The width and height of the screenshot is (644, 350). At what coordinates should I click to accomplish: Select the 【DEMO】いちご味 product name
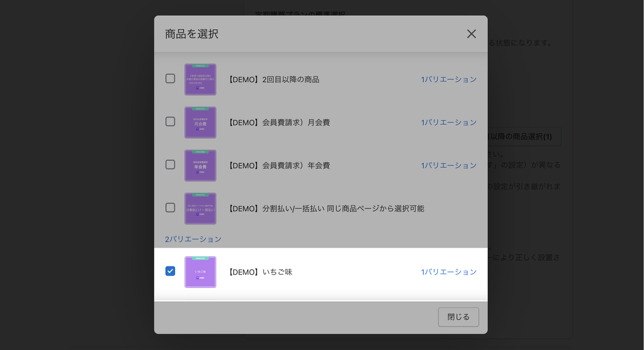point(260,272)
